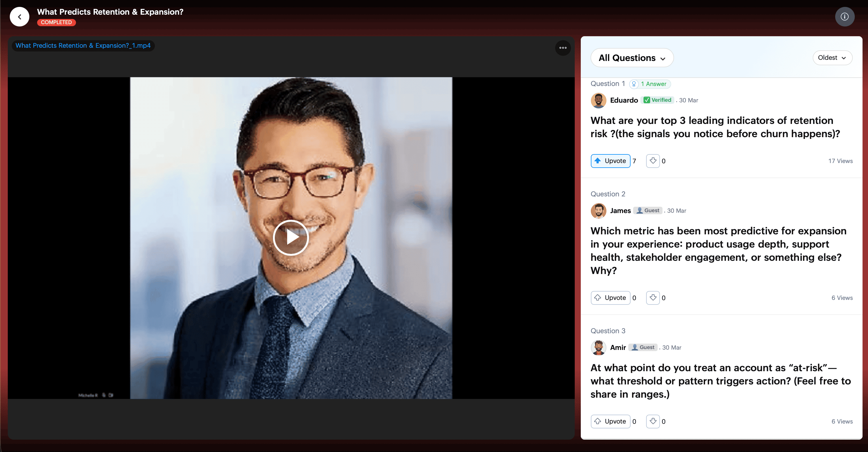Click the Verified badge next to Eduardo
This screenshot has height=452, width=868.
click(657, 100)
